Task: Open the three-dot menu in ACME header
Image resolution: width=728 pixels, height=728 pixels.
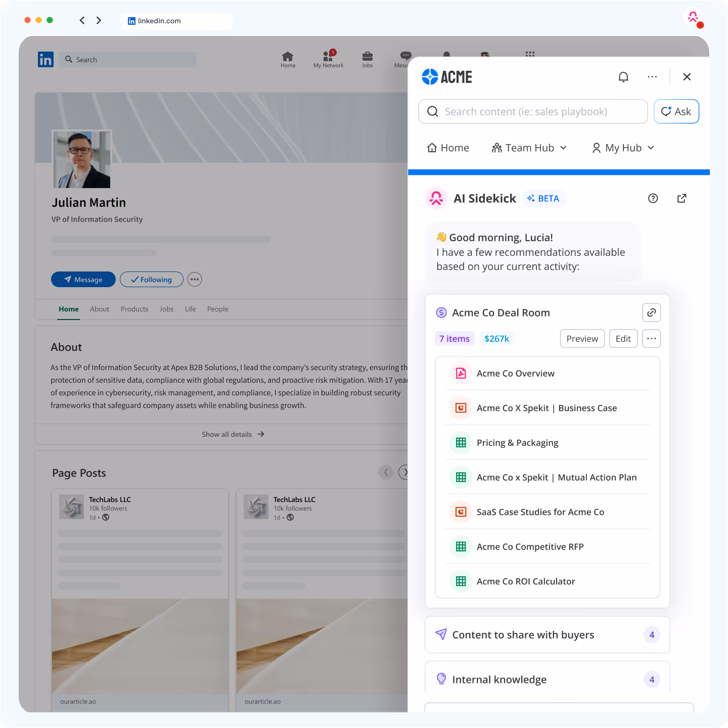Action: click(652, 77)
